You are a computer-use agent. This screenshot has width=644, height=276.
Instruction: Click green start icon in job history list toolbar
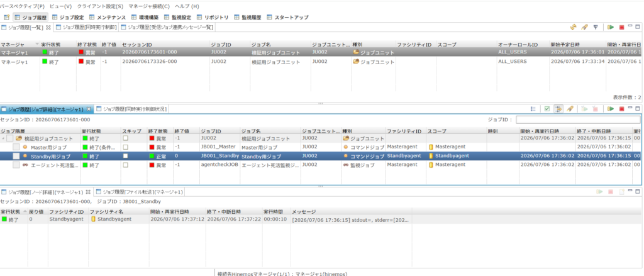tap(611, 28)
